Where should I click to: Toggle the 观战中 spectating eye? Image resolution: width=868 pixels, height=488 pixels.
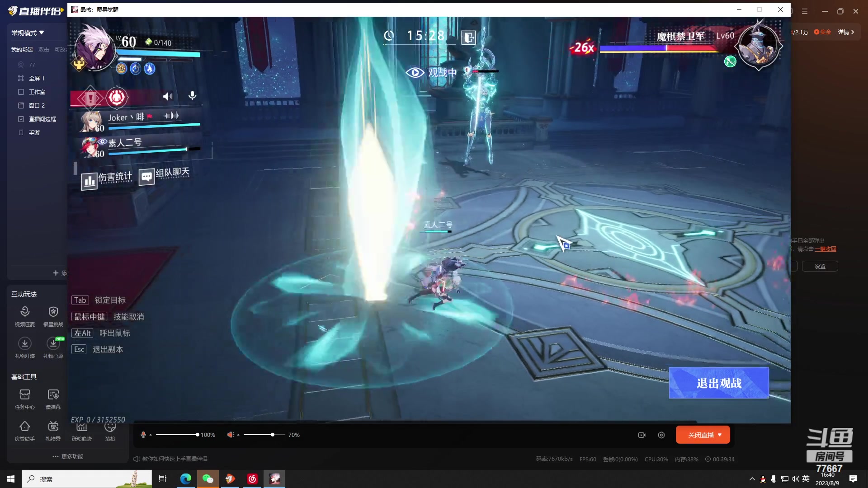pos(415,72)
